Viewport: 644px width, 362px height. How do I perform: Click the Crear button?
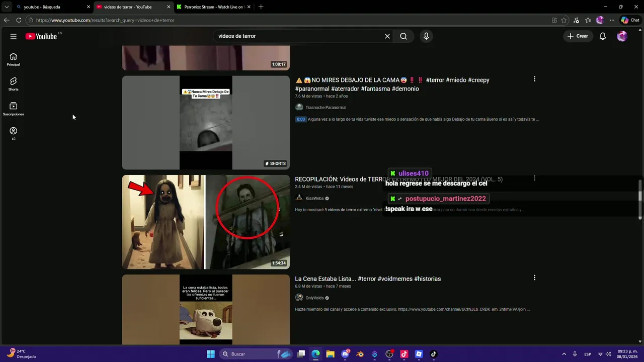[578, 36]
